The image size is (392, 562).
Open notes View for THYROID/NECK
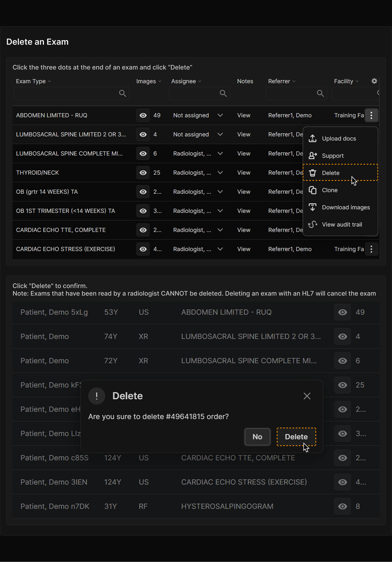pyautogui.click(x=244, y=173)
